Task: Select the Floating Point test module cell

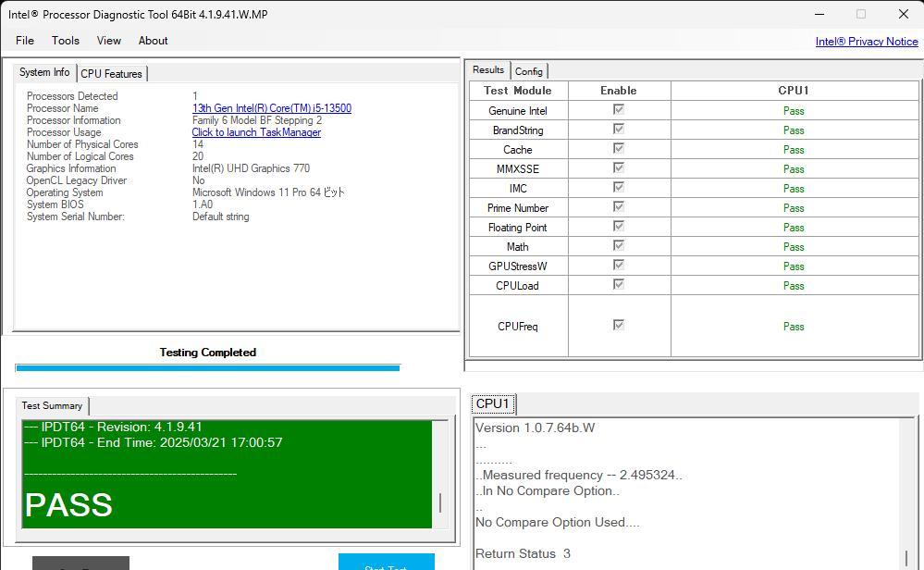Action: (518, 228)
